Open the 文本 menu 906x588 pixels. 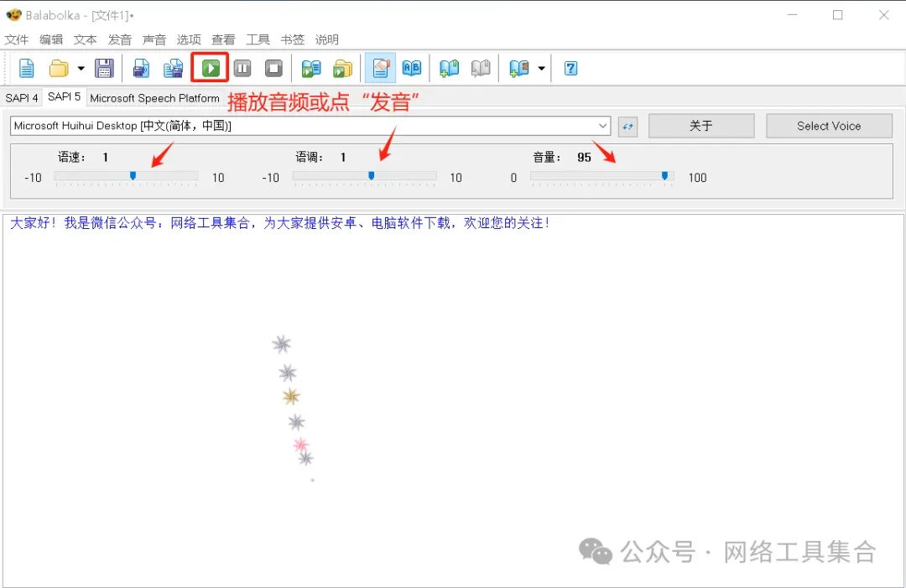85,39
